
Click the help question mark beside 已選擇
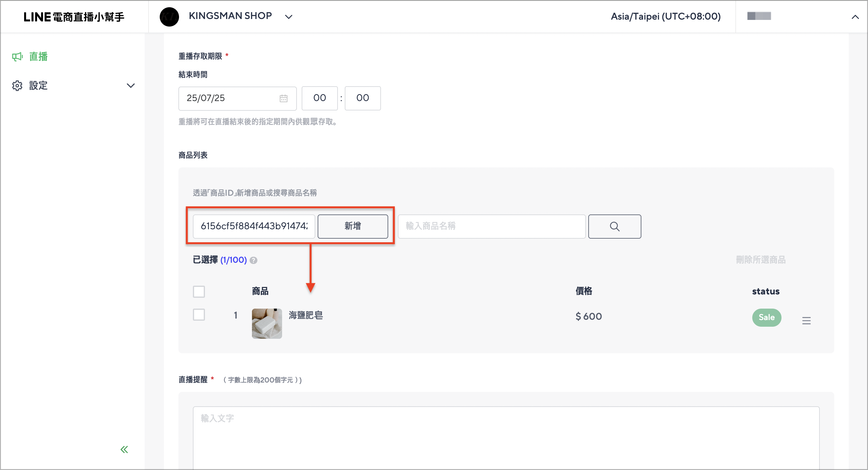254,260
